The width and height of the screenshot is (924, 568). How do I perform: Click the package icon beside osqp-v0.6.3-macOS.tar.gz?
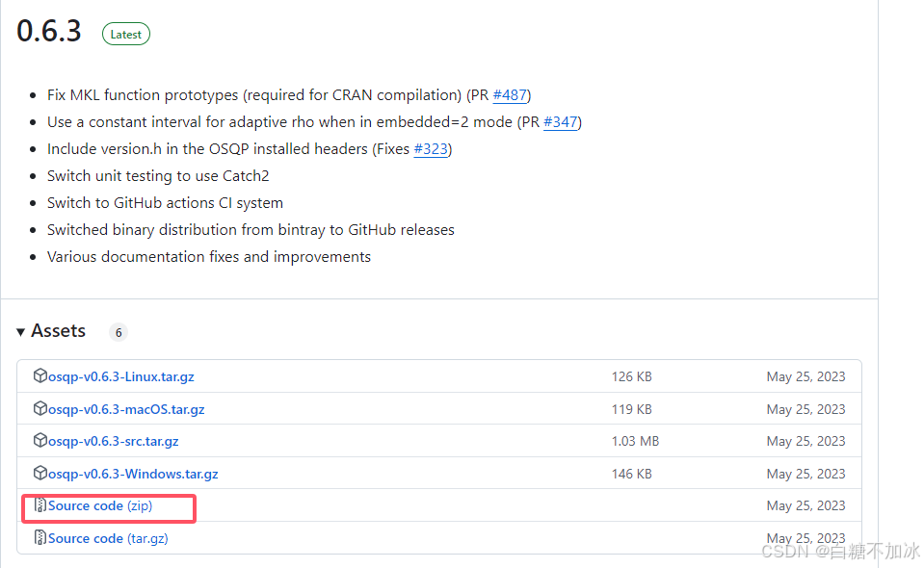coord(40,408)
